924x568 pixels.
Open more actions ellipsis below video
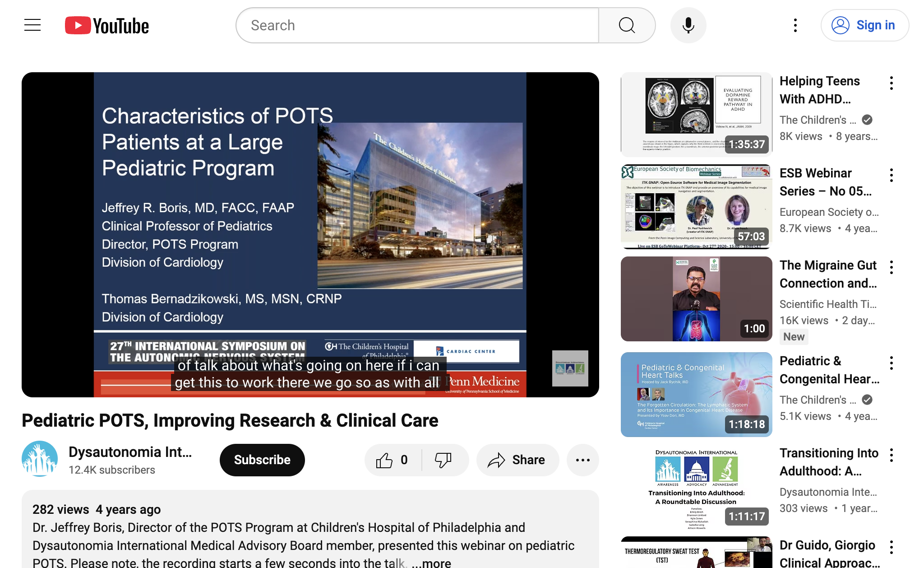pos(582,460)
